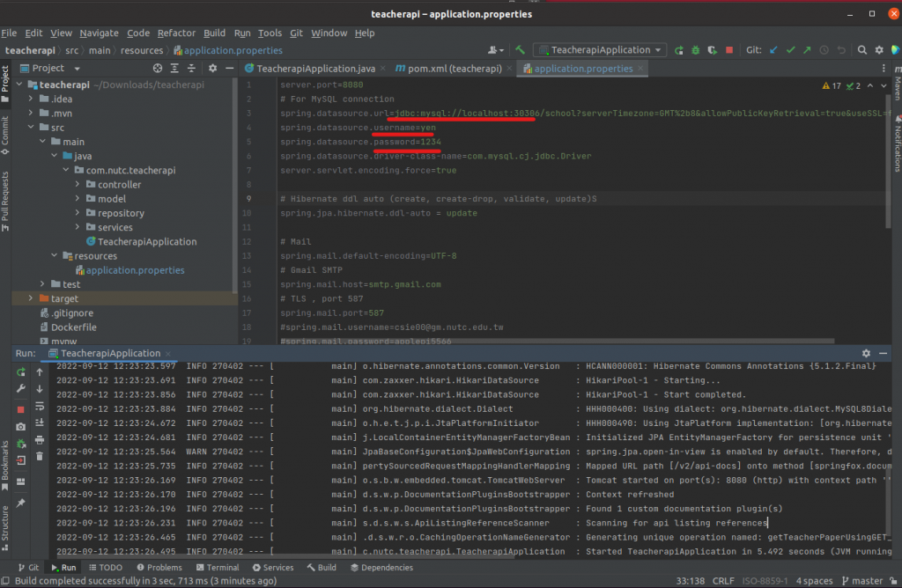902x588 pixels.
Task: Rollback changes with undo icon
Action: (841, 50)
